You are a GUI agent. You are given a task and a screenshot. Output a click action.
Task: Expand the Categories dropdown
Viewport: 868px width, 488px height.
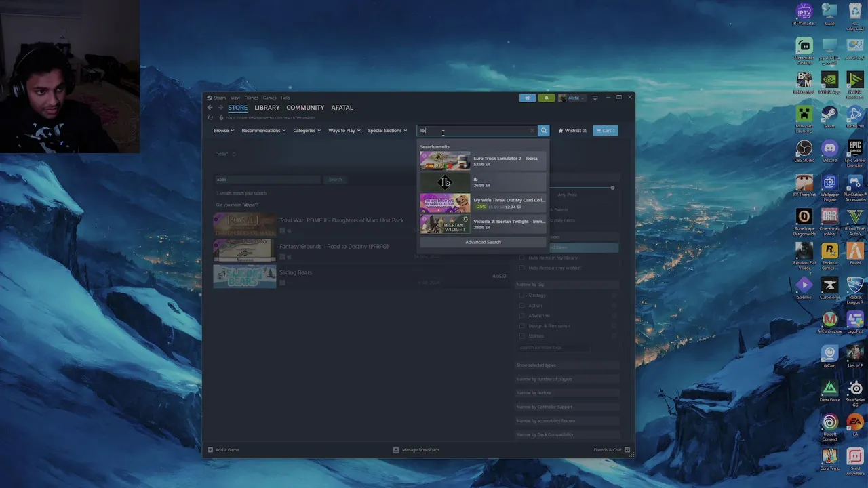pyautogui.click(x=307, y=131)
